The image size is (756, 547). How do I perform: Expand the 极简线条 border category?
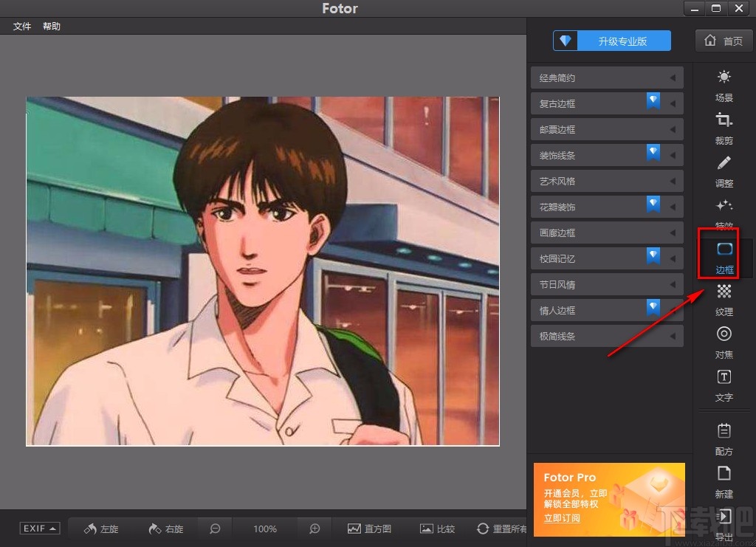pyautogui.click(x=607, y=336)
